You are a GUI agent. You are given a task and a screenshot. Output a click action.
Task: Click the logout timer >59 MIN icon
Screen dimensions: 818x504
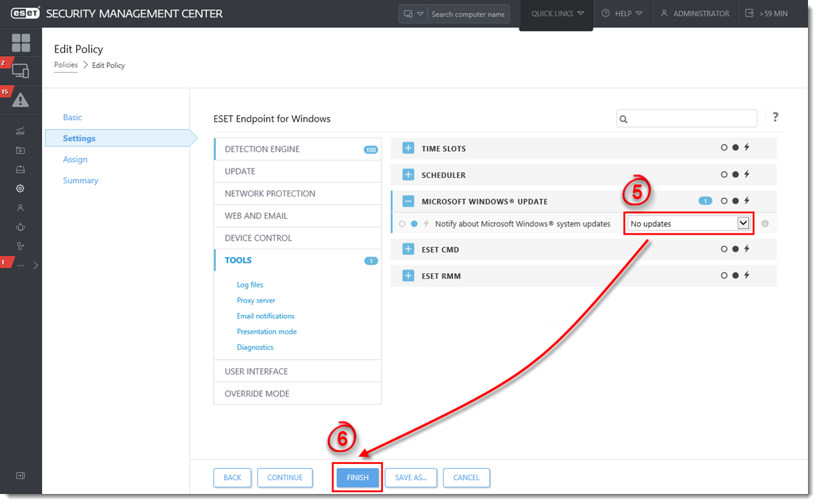pyautogui.click(x=749, y=13)
